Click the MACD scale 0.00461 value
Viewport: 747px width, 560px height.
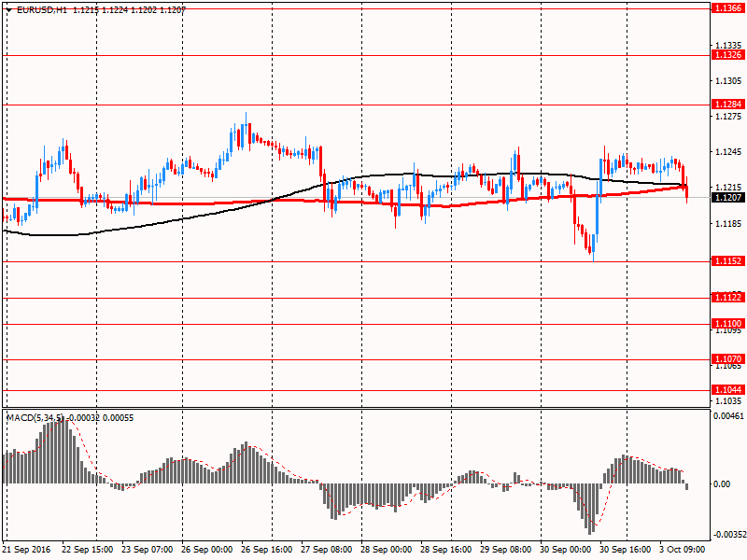(x=728, y=416)
